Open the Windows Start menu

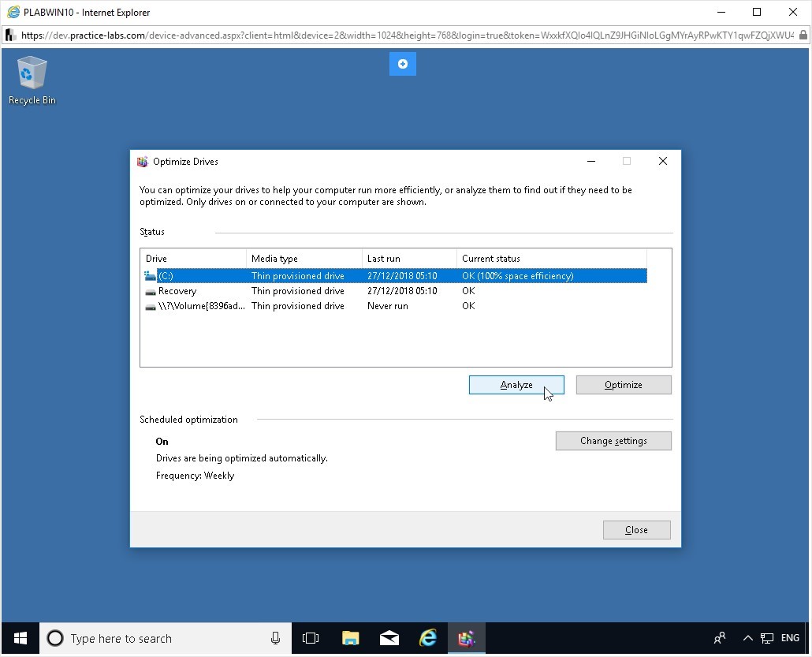tap(20, 638)
